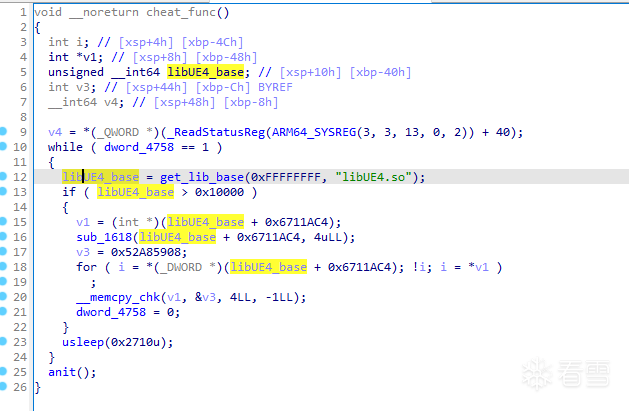
Task: Click the "int i;" declaration
Action: tap(69, 42)
